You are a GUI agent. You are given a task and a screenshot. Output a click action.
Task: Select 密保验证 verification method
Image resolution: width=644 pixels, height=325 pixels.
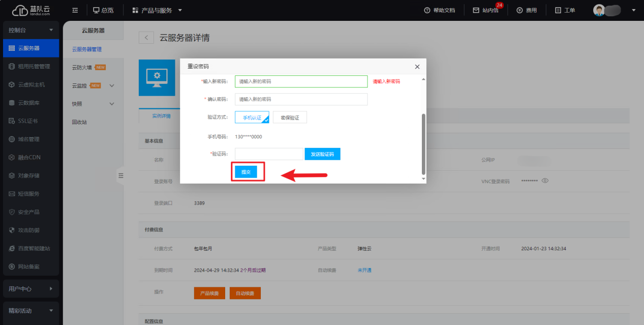coord(290,117)
